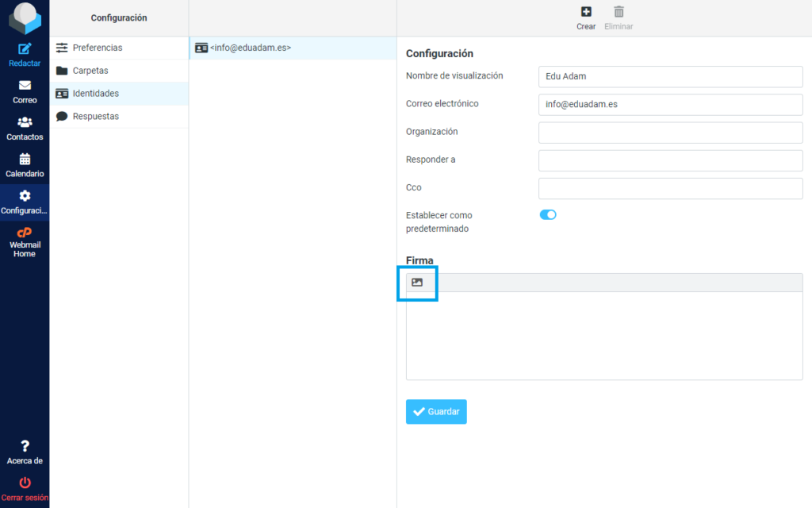The image size is (812, 508).
Task: Select Preferencias in settings list
Action: click(x=98, y=48)
